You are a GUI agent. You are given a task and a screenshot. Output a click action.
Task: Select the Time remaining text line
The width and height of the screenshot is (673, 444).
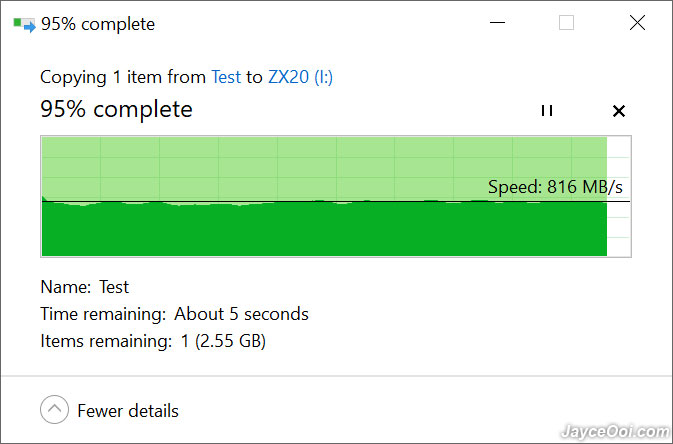pyautogui.click(x=174, y=314)
